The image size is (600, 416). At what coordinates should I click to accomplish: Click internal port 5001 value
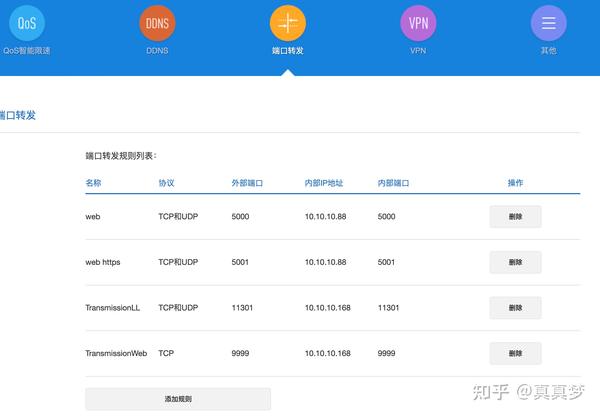pyautogui.click(x=386, y=262)
